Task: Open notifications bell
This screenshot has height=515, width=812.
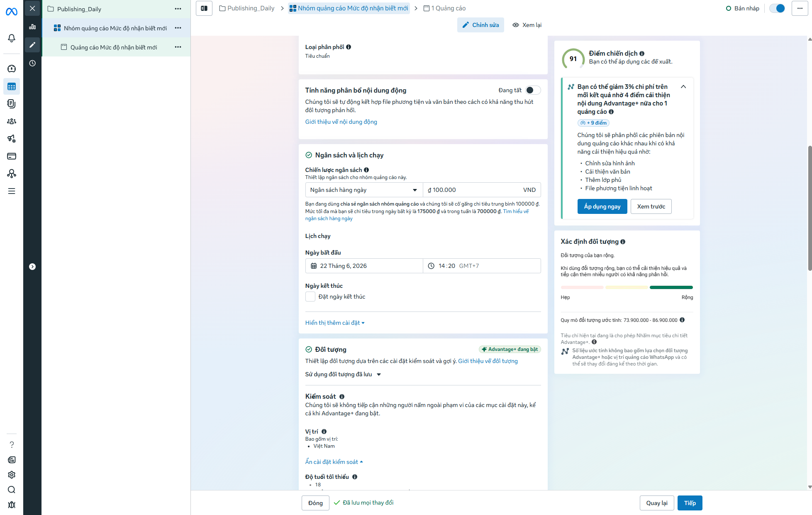Action: (x=12, y=38)
